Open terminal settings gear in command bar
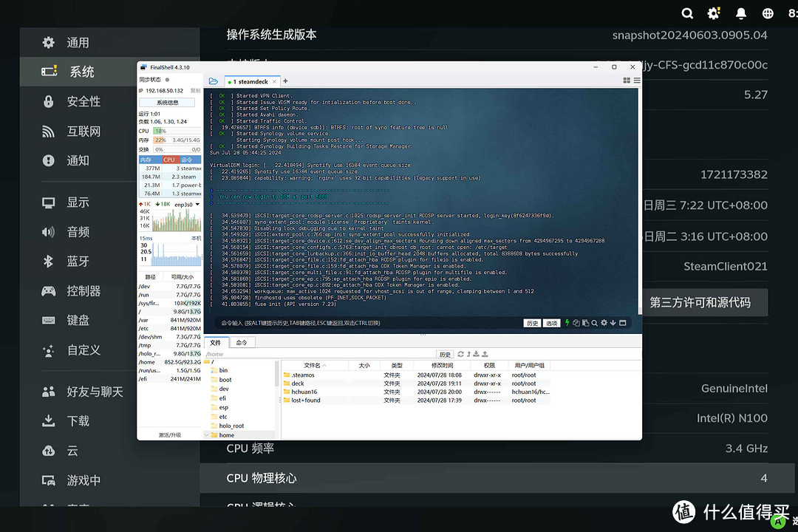798x532 pixels. 604,323
